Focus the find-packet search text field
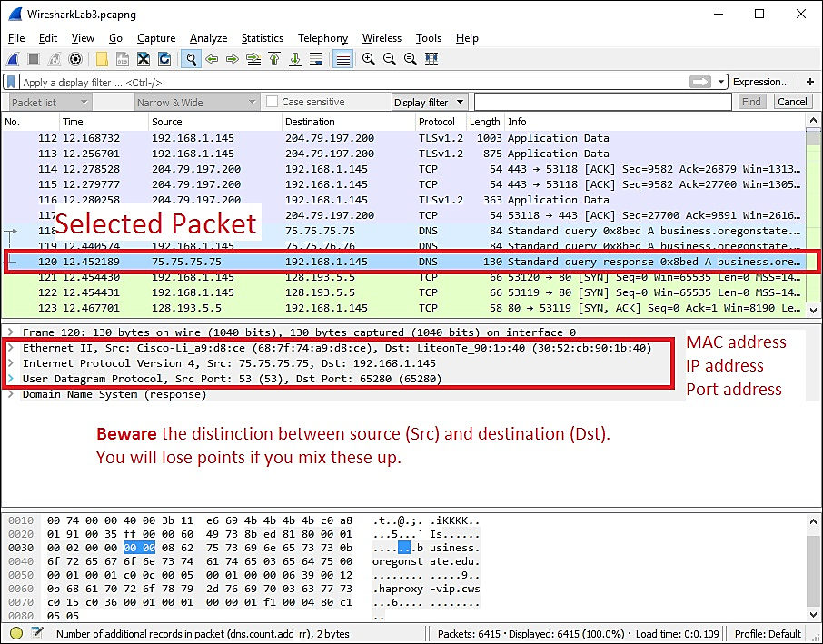Image resolution: width=823 pixels, height=644 pixels. (x=602, y=102)
